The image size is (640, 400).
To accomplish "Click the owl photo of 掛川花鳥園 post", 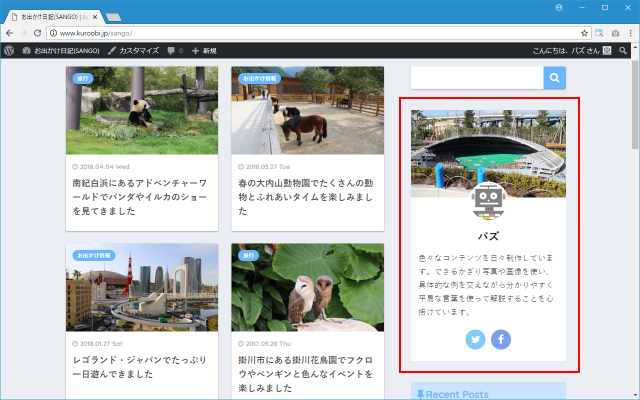I will pyautogui.click(x=307, y=287).
